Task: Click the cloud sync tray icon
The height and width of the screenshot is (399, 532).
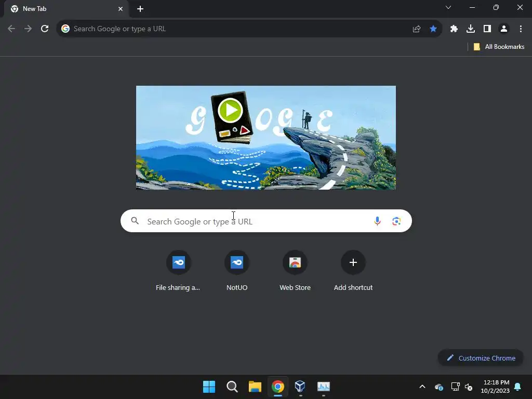Action: tap(438, 387)
